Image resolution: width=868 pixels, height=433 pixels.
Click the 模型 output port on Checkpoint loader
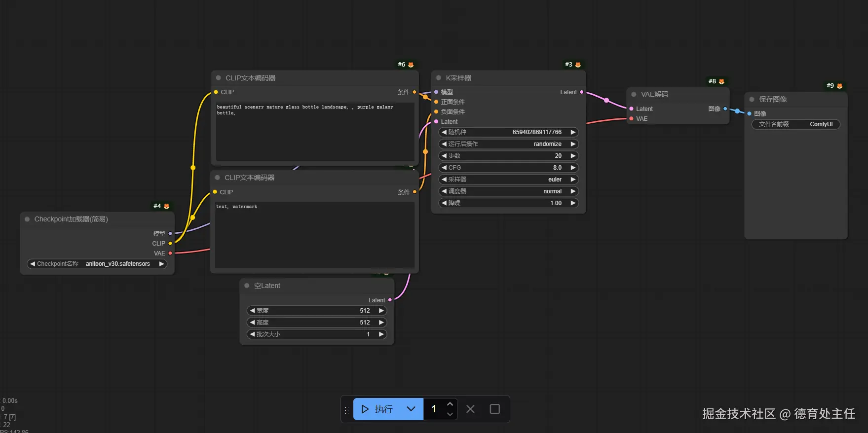[x=170, y=233]
